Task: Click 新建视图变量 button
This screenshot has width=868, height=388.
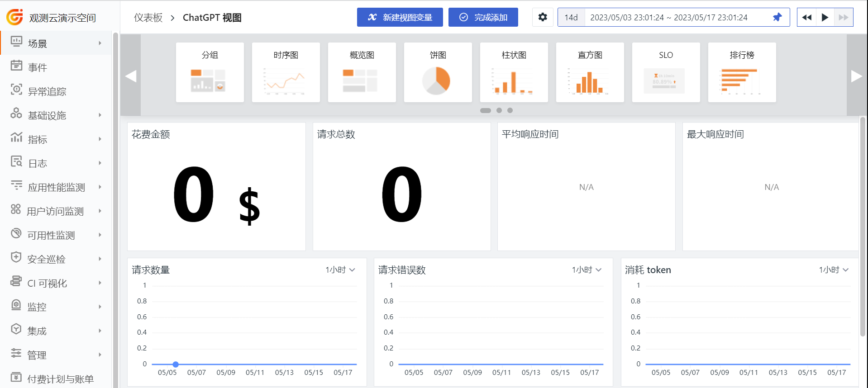Action: click(400, 17)
